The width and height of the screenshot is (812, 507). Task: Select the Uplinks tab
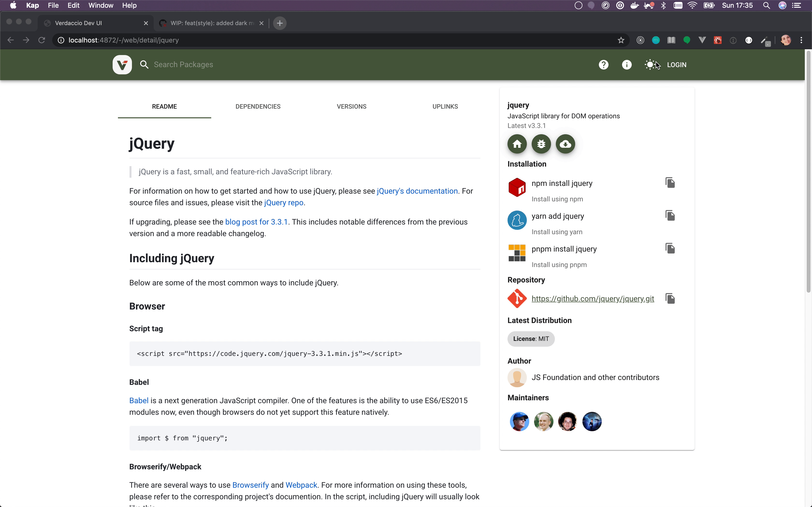click(445, 107)
